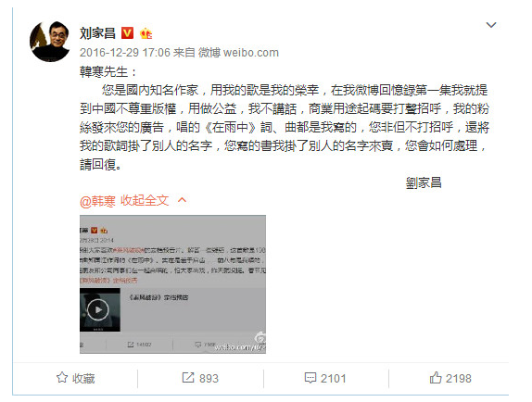
Task: Like the post with thumbs-up icon
Action: tap(436, 378)
